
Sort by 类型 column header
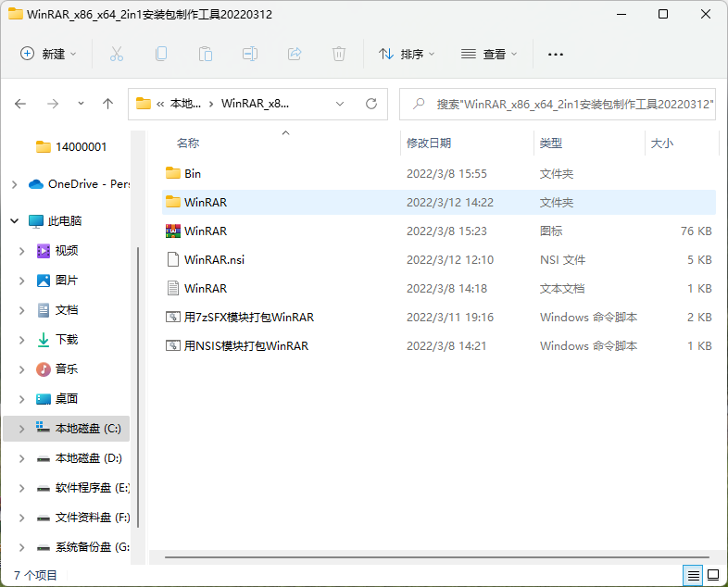click(x=551, y=143)
